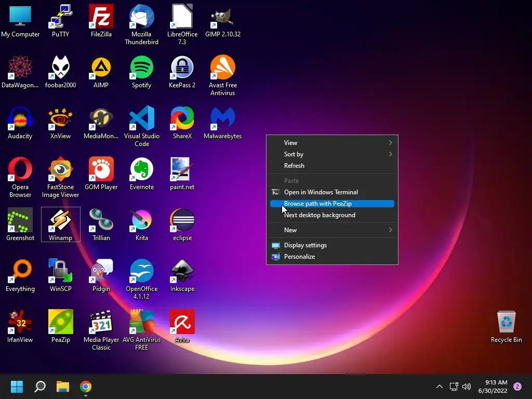The width and height of the screenshot is (532, 399).
Task: Click the Spotify desktop icon
Action: pyautogui.click(x=141, y=72)
